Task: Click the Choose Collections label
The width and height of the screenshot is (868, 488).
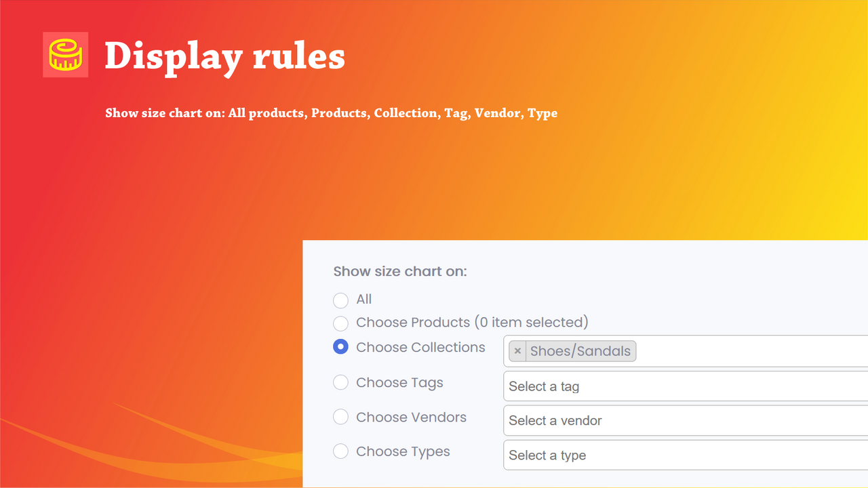Action: [420, 347]
